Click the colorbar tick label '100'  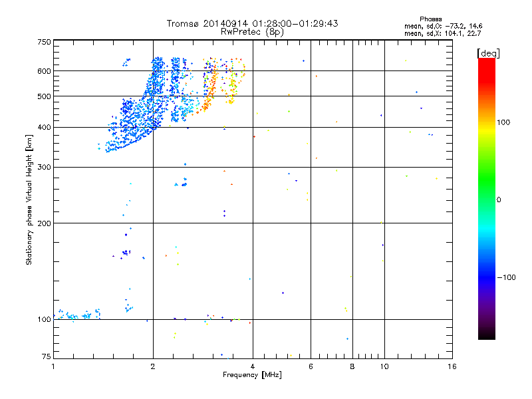tap(503, 122)
